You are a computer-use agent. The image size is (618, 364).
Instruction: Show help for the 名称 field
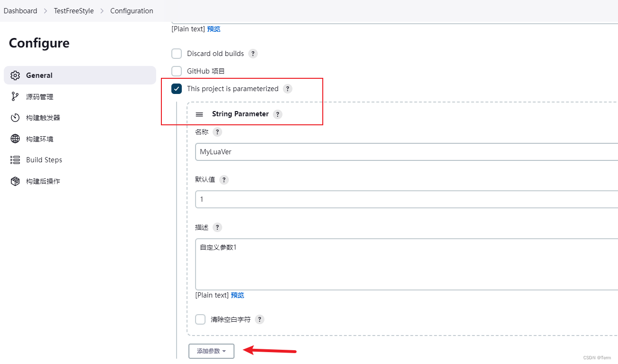tap(217, 131)
